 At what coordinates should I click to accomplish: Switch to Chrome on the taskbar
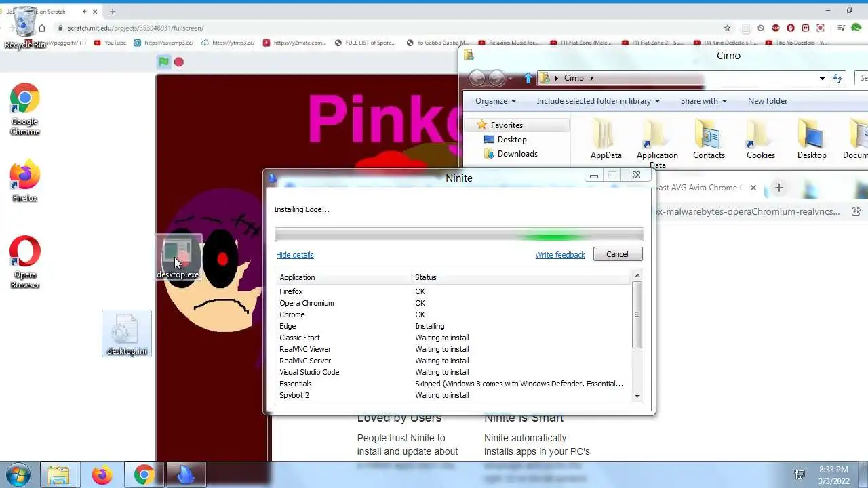[144, 474]
